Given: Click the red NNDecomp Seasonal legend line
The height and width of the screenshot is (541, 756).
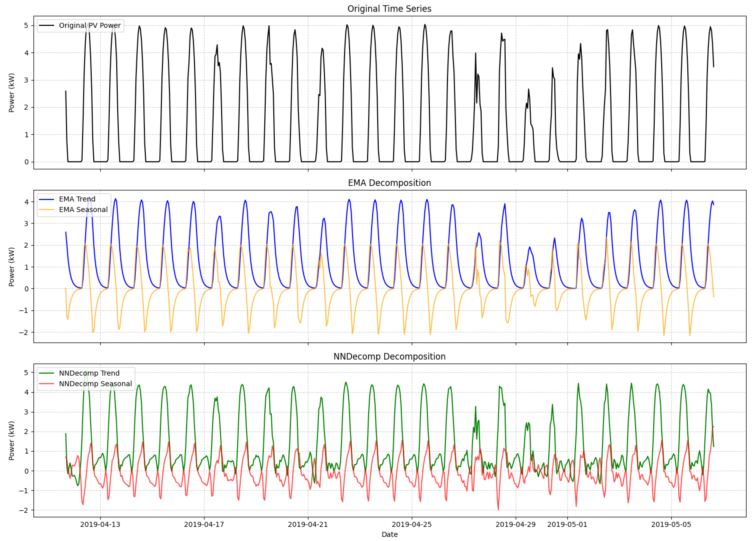Looking at the screenshot, I should coord(47,384).
